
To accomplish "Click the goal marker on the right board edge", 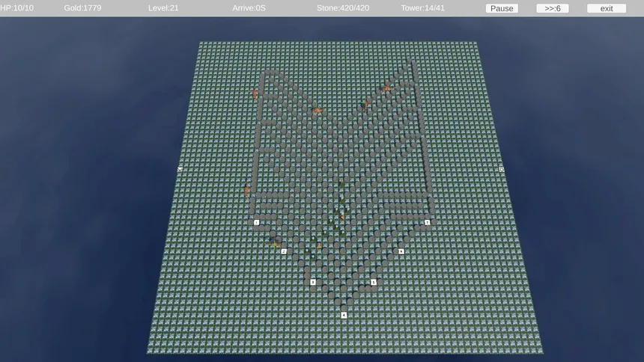I will click(502, 170).
